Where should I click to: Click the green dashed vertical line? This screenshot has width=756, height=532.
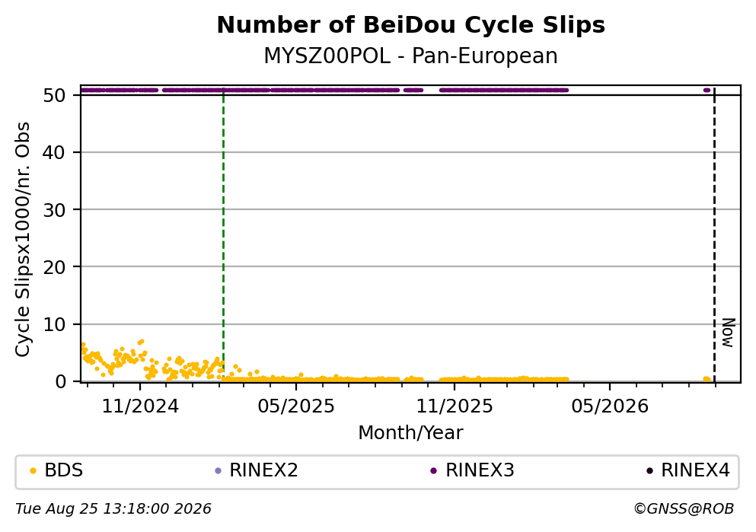coord(223,234)
